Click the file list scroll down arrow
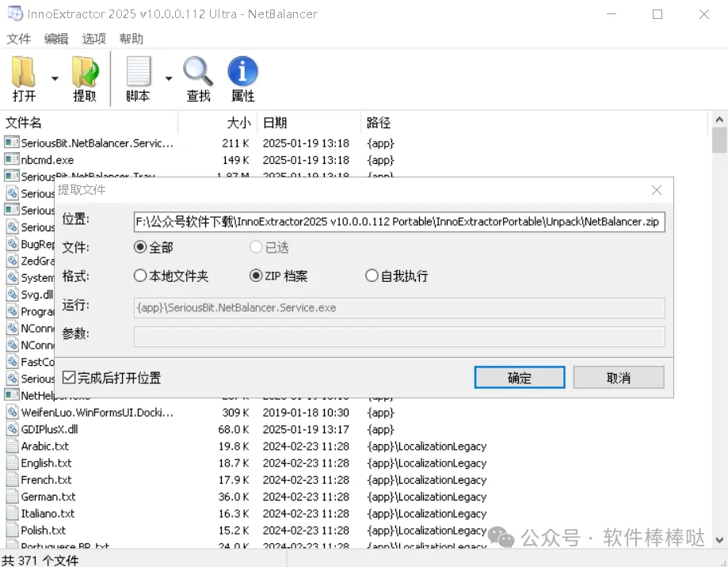 point(719,539)
